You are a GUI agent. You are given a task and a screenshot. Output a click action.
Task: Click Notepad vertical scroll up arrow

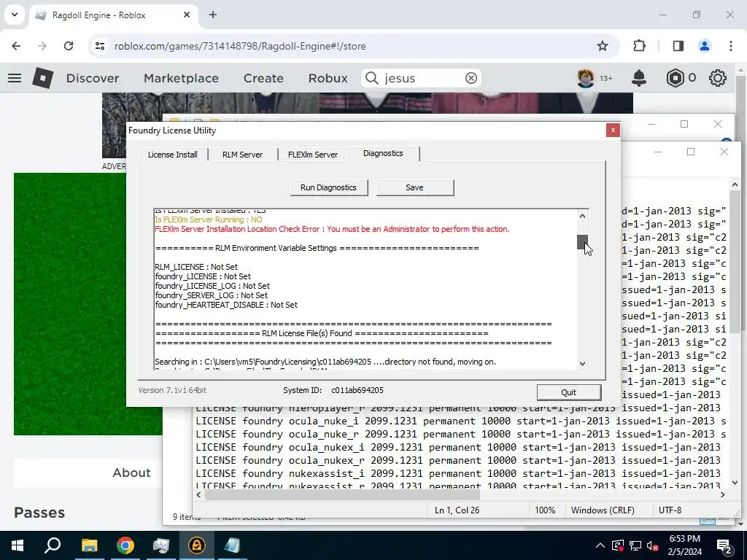tap(735, 184)
